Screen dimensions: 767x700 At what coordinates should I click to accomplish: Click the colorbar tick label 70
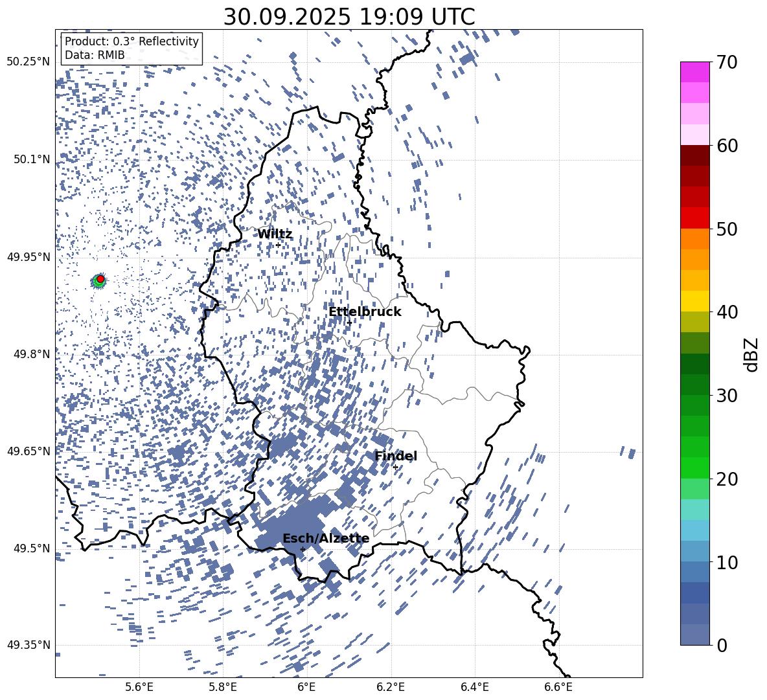(727, 62)
